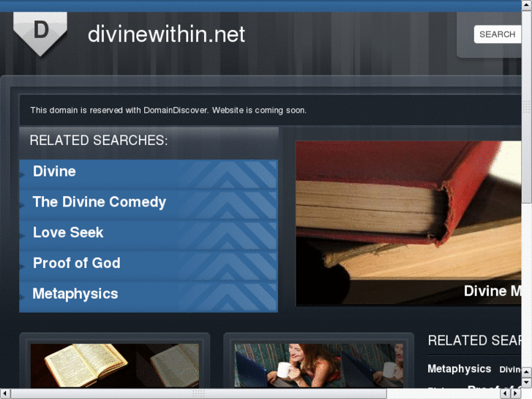Click the small arrow beside Divine
532x399 pixels.
click(x=22, y=175)
